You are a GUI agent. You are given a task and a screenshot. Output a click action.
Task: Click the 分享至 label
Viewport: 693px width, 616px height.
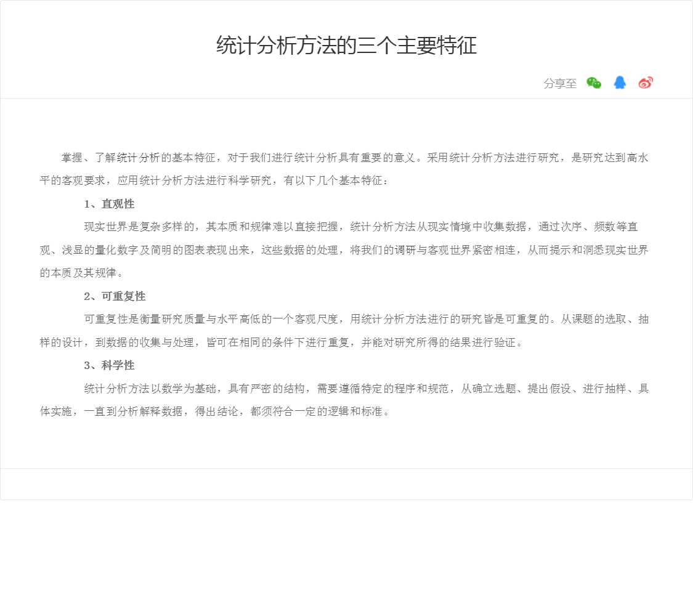[x=560, y=83]
